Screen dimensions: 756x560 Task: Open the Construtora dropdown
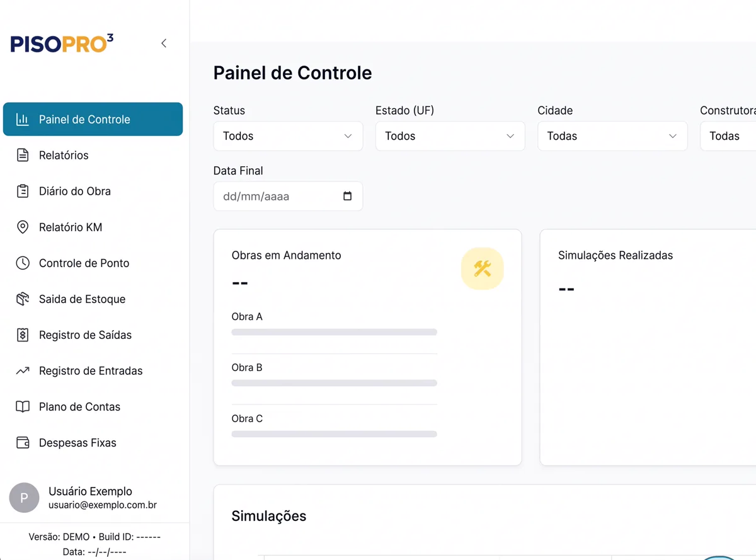tap(728, 136)
